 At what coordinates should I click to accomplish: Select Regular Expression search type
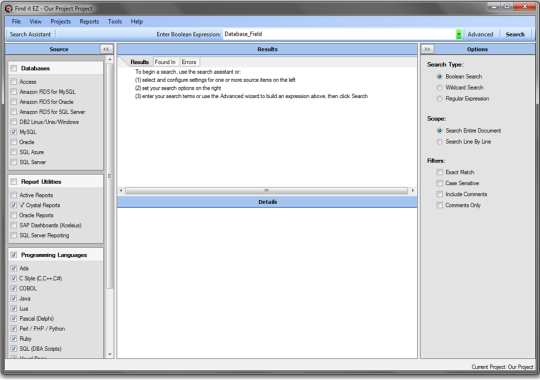coord(439,99)
